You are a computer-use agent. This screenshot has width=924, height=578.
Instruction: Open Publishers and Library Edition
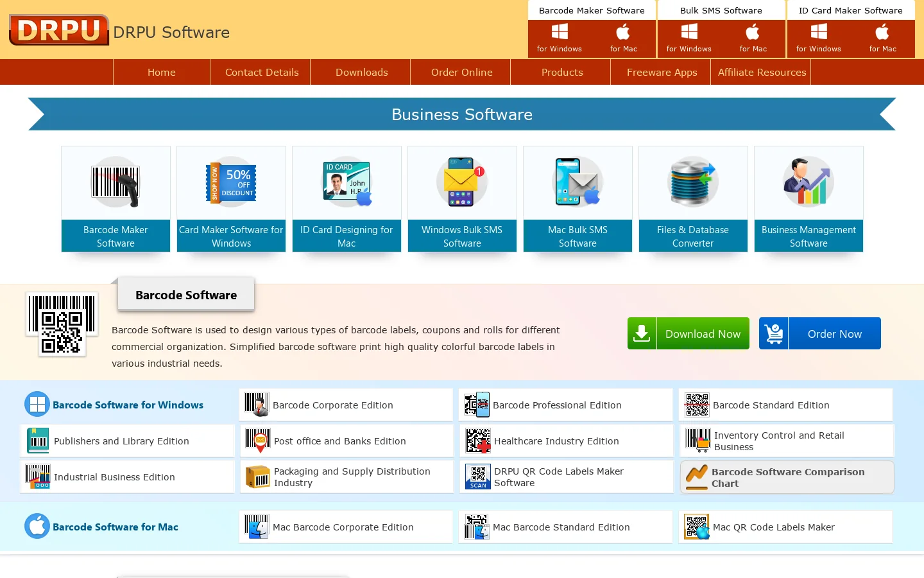point(127,441)
